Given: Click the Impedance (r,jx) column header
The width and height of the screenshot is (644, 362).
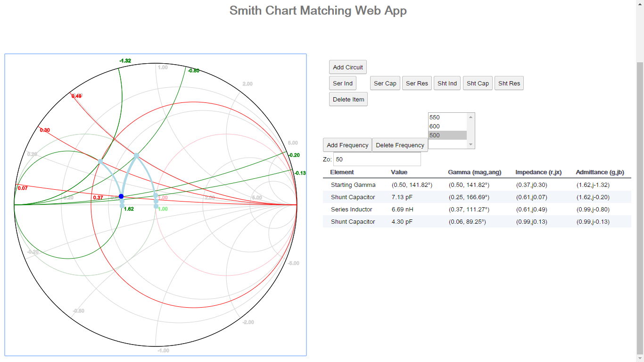Looking at the screenshot, I should (538, 172).
